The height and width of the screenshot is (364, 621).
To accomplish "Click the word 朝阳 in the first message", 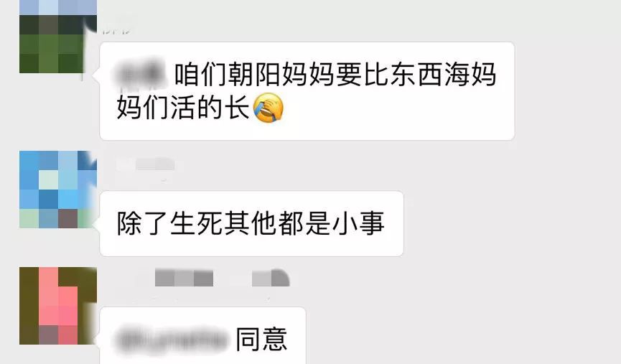I will (x=254, y=74).
